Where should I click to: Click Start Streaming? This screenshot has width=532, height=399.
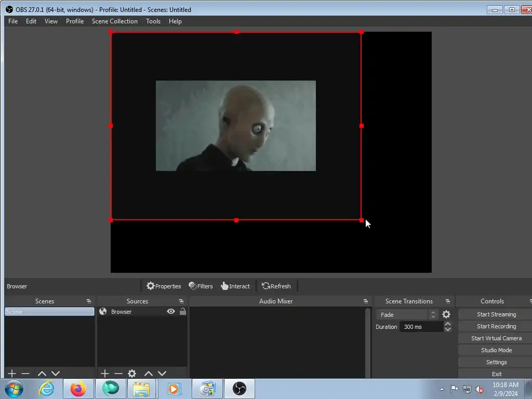click(496, 314)
